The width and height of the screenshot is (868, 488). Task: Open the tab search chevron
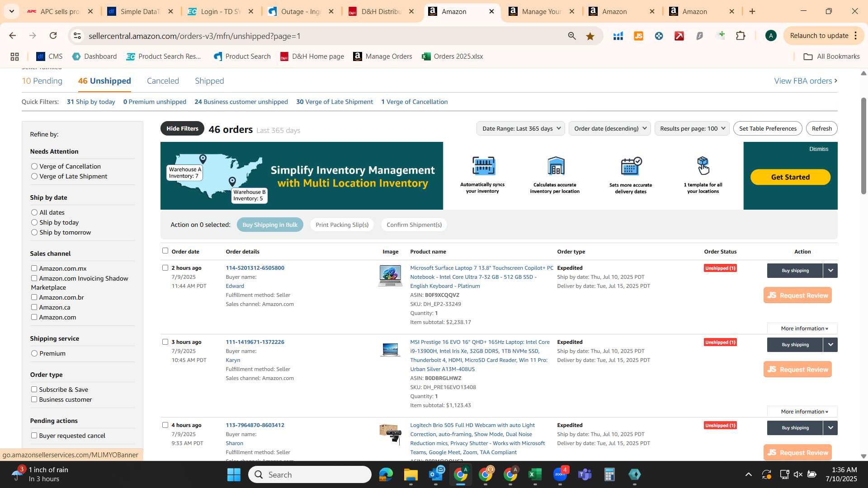point(11,11)
